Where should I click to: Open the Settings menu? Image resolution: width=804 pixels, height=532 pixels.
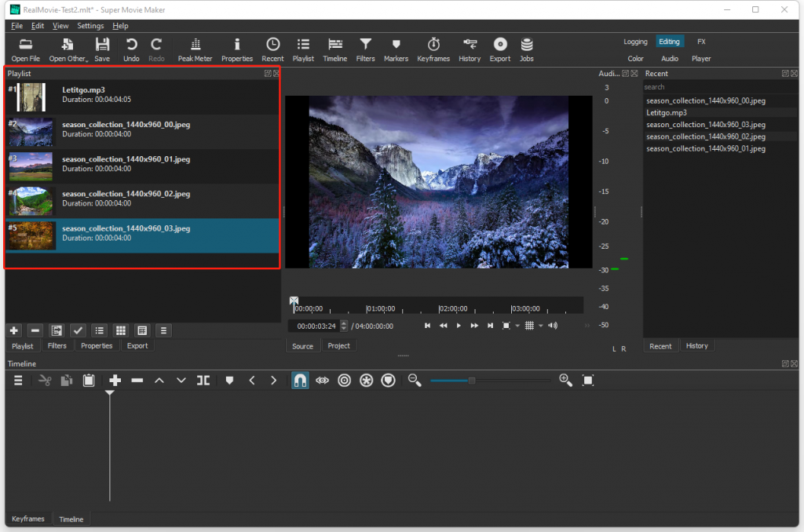(x=90, y=26)
